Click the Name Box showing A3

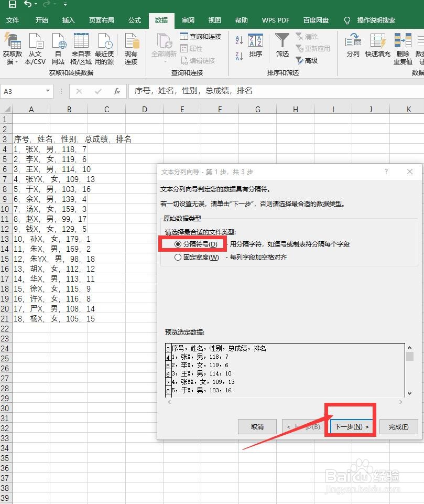[x=23, y=91]
